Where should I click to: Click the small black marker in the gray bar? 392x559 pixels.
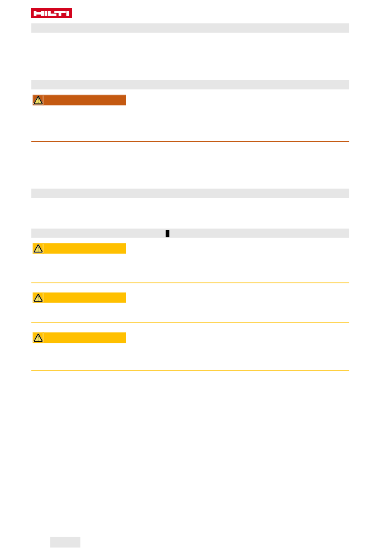[168, 233]
